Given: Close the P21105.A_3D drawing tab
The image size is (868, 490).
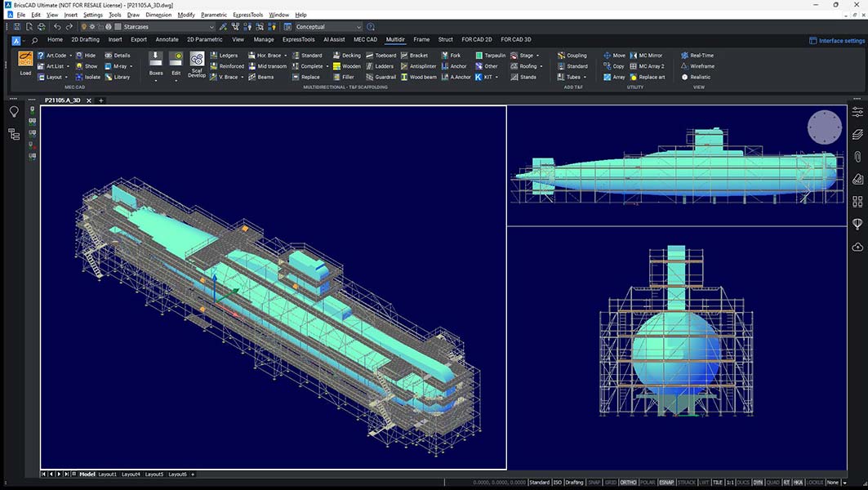Looking at the screenshot, I should (x=89, y=100).
